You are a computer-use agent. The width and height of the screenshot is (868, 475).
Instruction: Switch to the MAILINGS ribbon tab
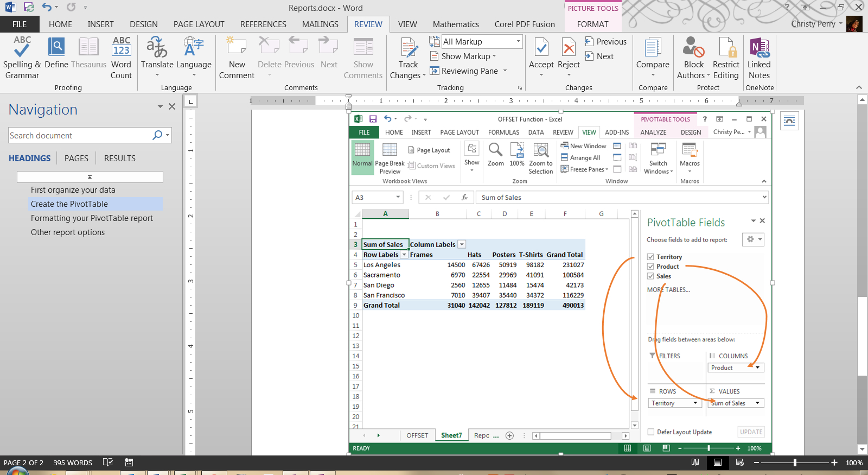(320, 24)
